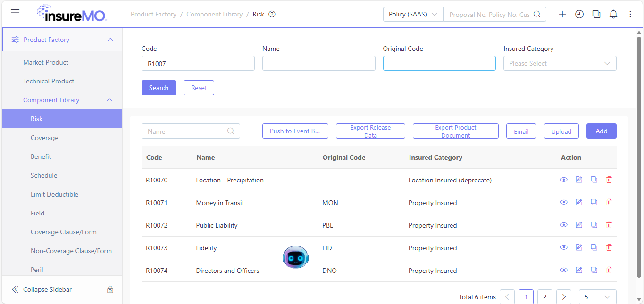
Task: Open the notifications bell icon
Action: coord(613,14)
